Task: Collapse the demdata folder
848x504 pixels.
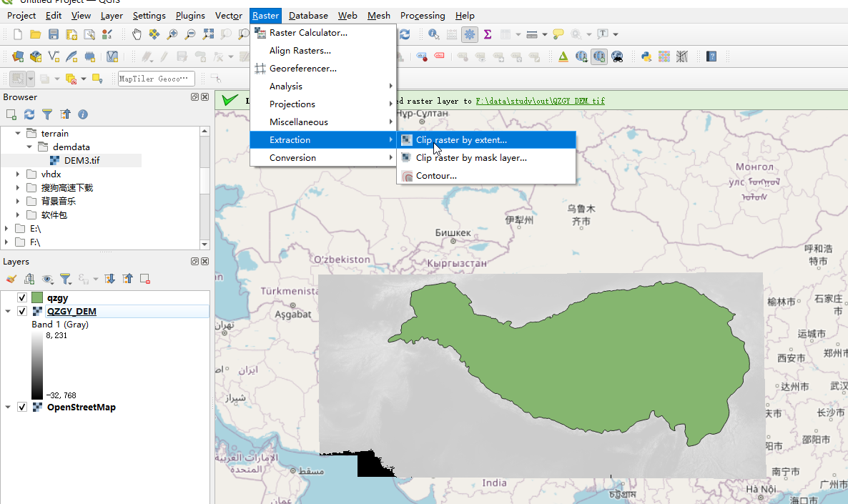Action: click(29, 147)
